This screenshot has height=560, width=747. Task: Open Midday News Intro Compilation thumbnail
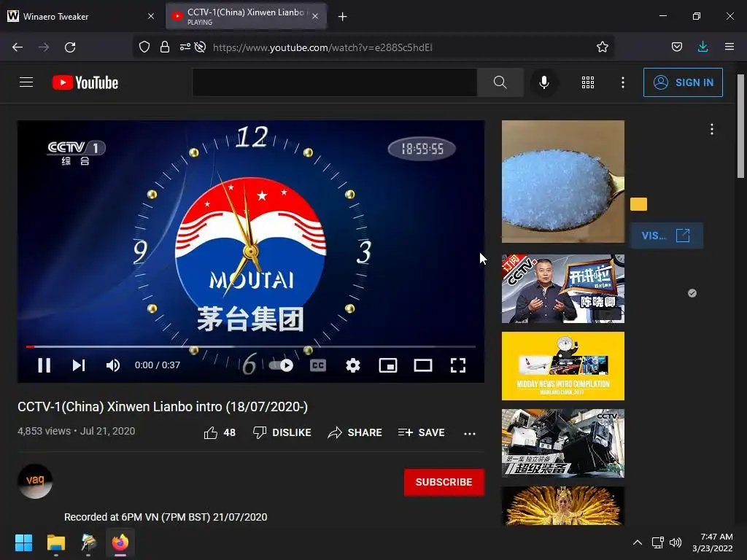click(562, 366)
